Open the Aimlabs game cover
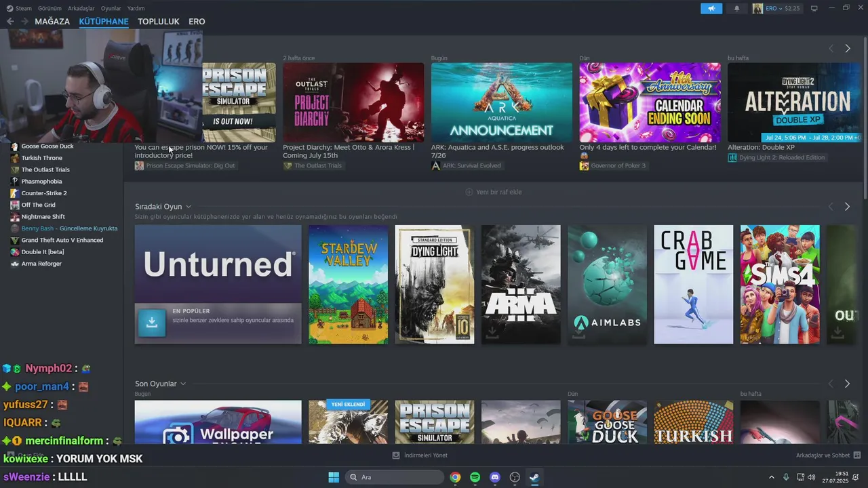 tap(608, 285)
